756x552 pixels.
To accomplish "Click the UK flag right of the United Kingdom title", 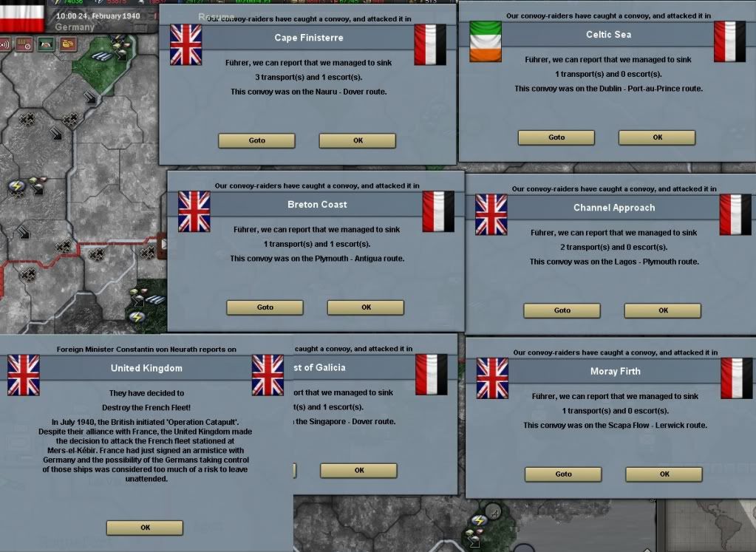I will 268,375.
